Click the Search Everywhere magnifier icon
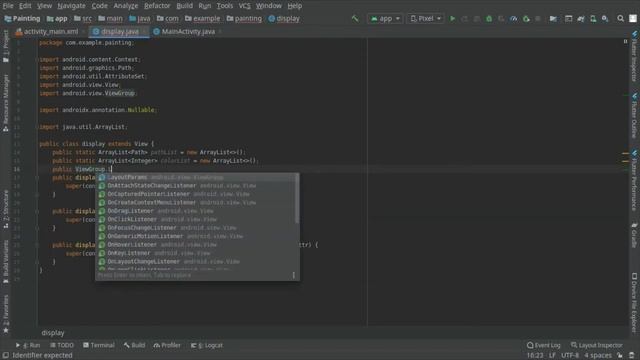 click(x=620, y=19)
